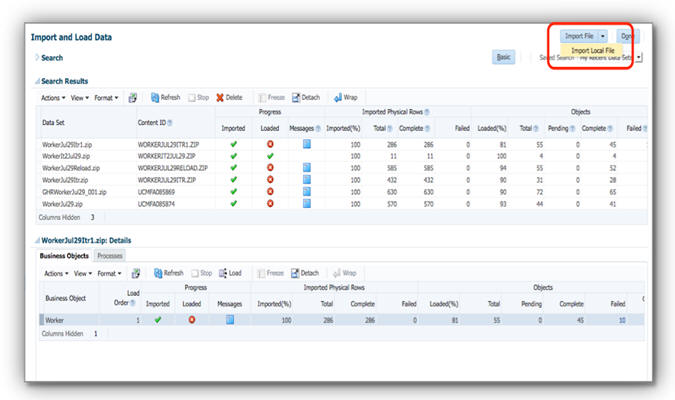Collapse WorkerJul29Itr1.zip Details section
Viewport: 675px width, 400px height.
[37, 240]
